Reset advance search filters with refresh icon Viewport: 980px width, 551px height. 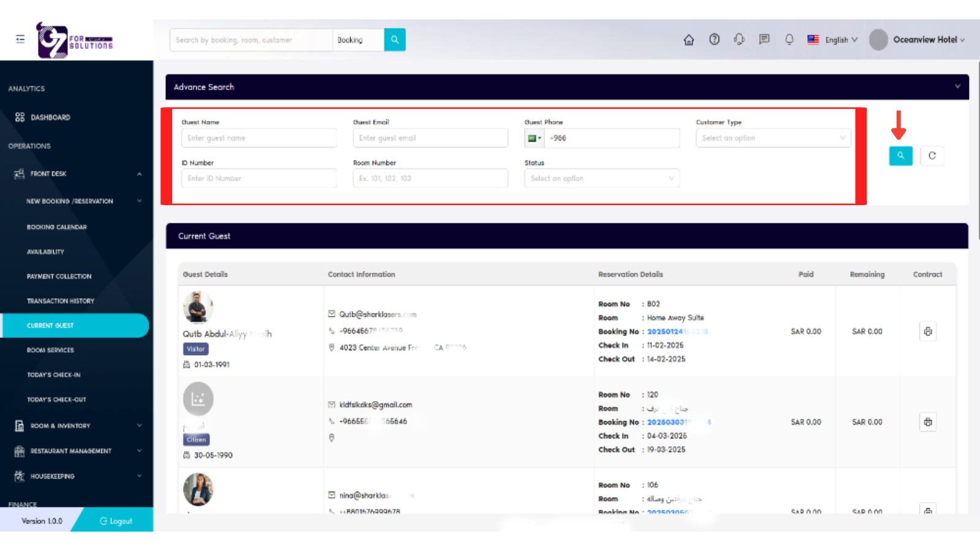click(932, 156)
